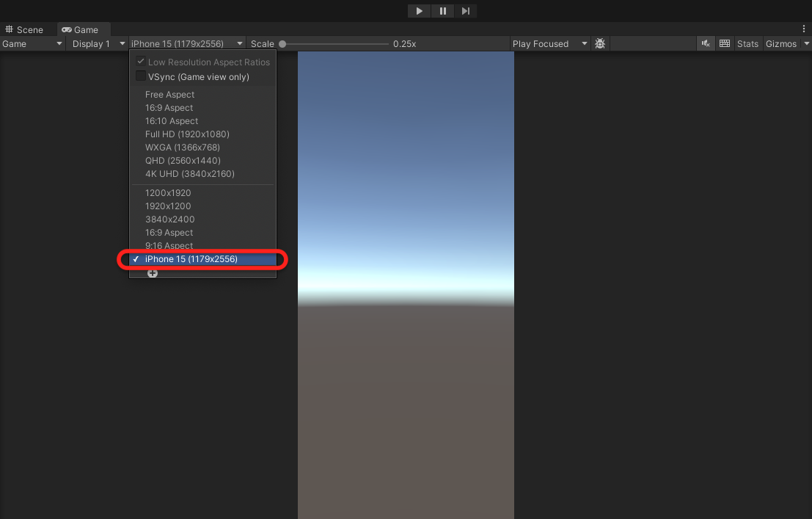Toggle the frame debugger bug icon
The width and height of the screenshot is (812, 519).
(x=600, y=44)
